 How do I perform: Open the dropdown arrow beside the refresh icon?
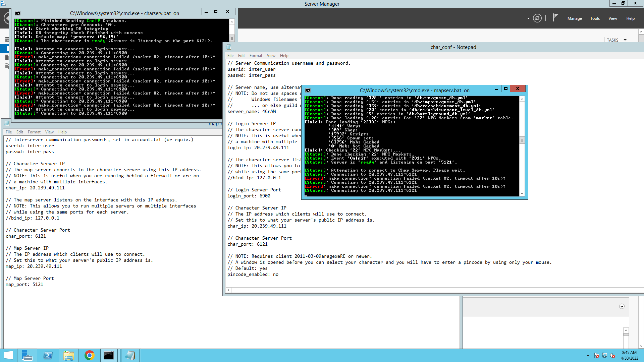tap(528, 18)
